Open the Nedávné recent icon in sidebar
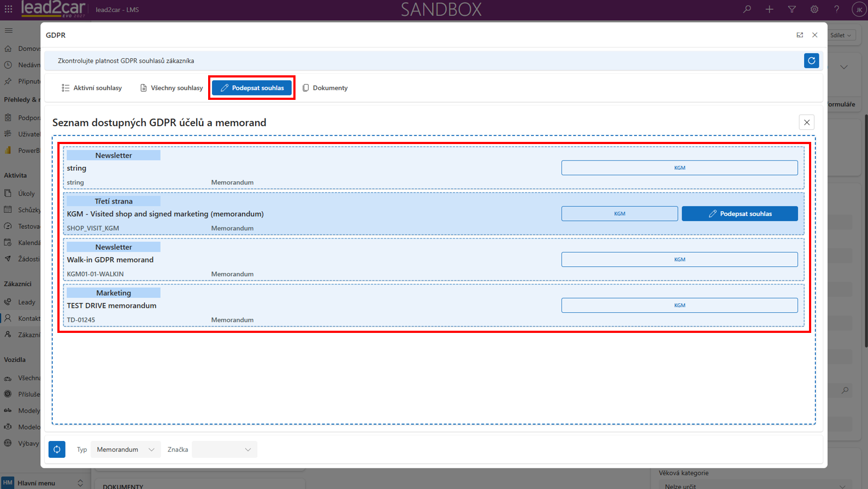The height and width of the screenshot is (489, 868). coord(8,65)
